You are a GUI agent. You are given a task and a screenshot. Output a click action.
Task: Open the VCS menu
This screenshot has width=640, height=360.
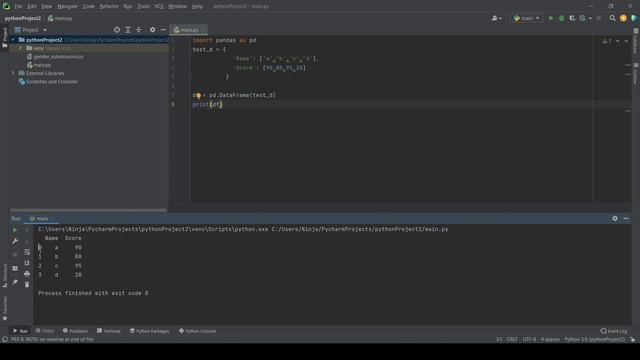pyautogui.click(x=159, y=7)
